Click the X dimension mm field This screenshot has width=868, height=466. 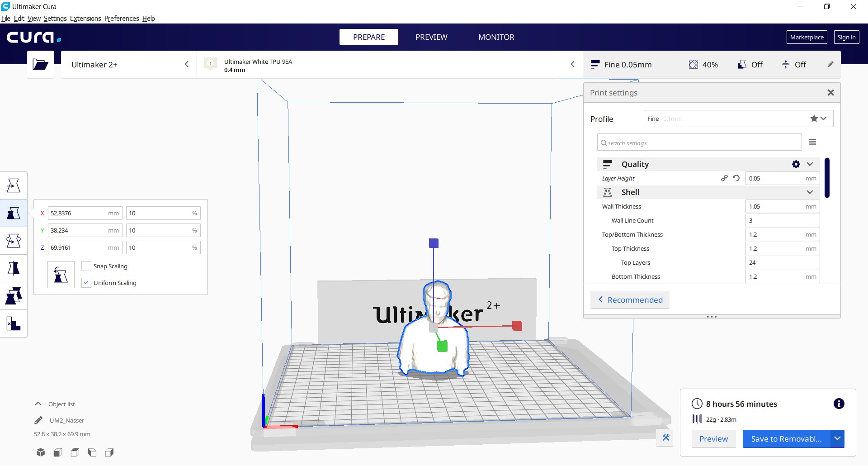[x=85, y=213]
